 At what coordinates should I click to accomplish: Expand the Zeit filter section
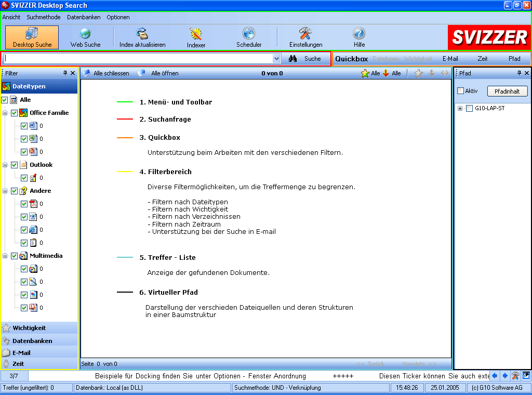point(39,364)
